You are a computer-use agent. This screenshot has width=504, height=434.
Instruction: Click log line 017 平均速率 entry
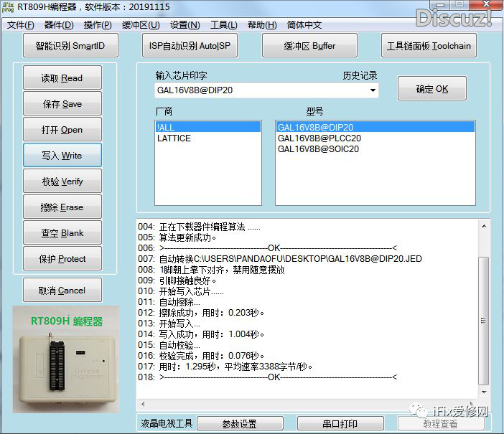tap(225, 367)
